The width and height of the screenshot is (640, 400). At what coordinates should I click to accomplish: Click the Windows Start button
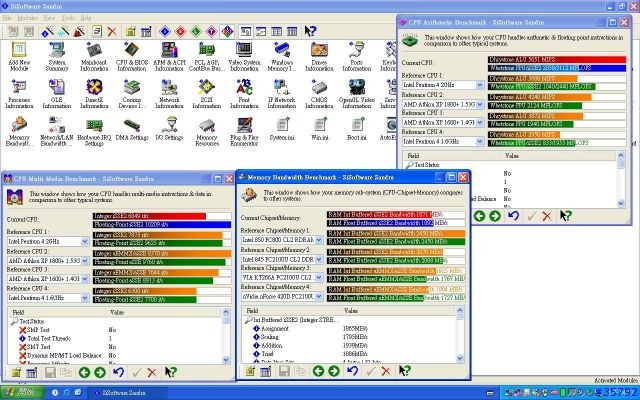(22, 393)
